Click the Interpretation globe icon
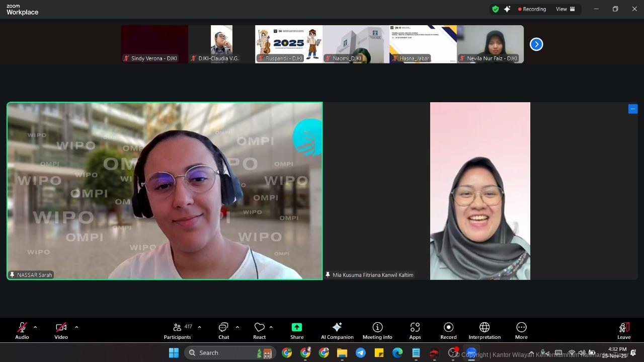 point(484,330)
